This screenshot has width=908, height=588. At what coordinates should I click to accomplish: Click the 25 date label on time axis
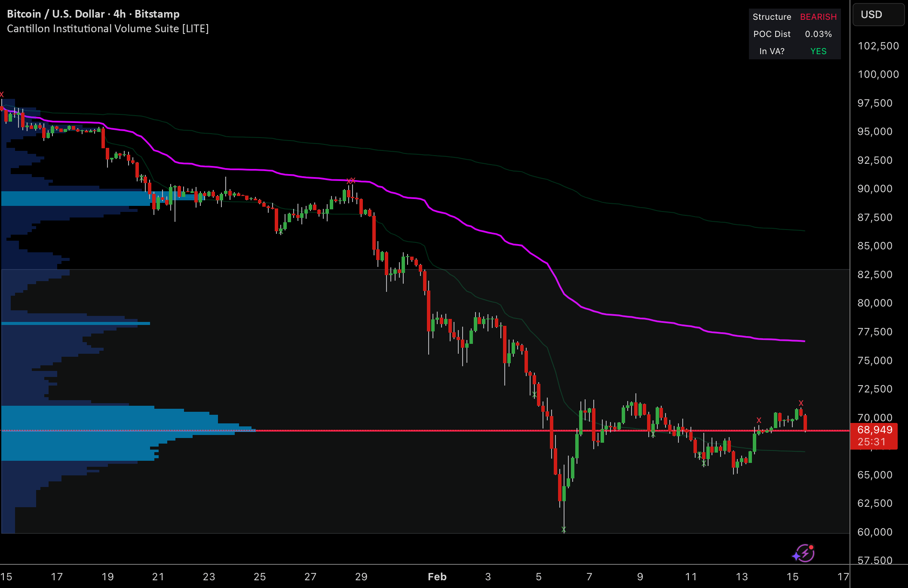(260, 577)
